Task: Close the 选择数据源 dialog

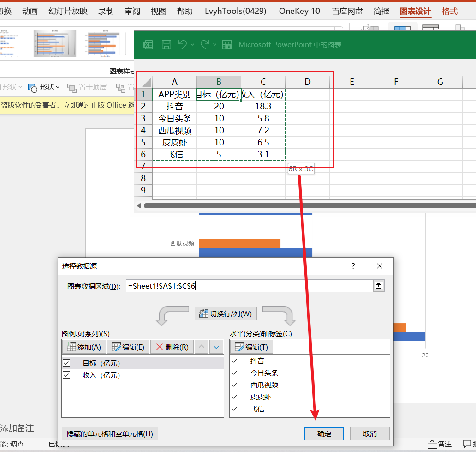Action: tap(380, 266)
